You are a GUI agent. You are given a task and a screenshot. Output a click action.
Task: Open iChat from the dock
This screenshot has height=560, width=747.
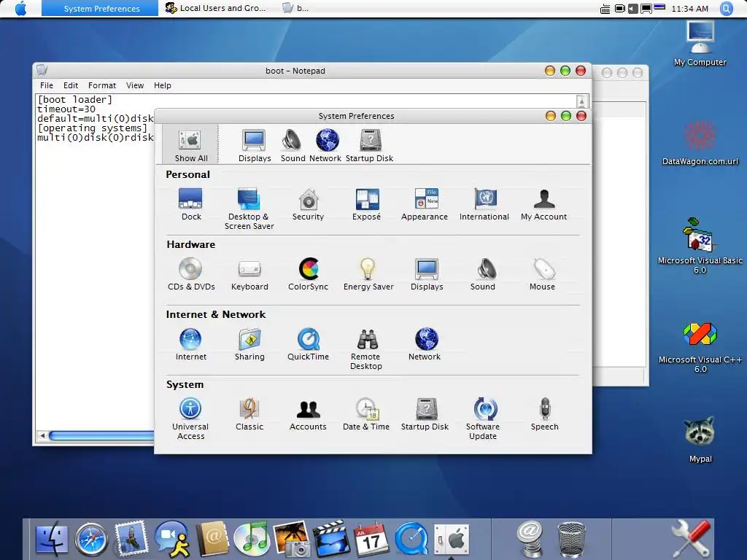[172, 539]
